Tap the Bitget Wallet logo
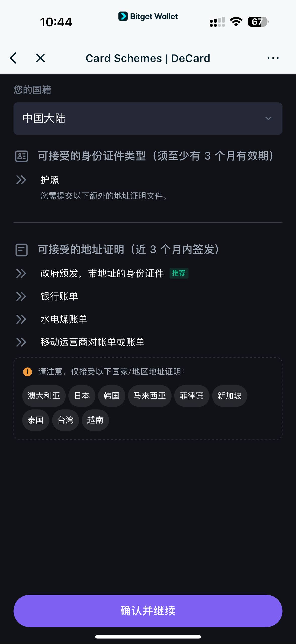Screen dimensions: 296x644 coord(148,16)
